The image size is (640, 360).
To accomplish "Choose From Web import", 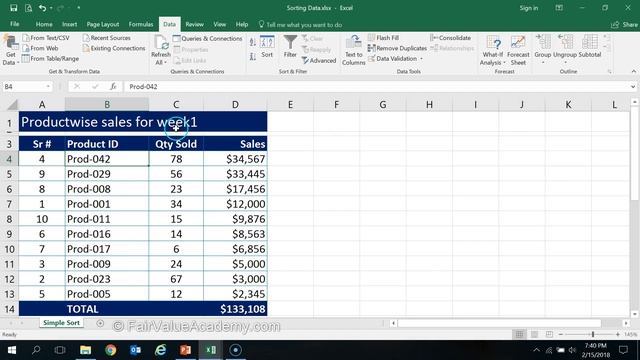I will (40, 48).
